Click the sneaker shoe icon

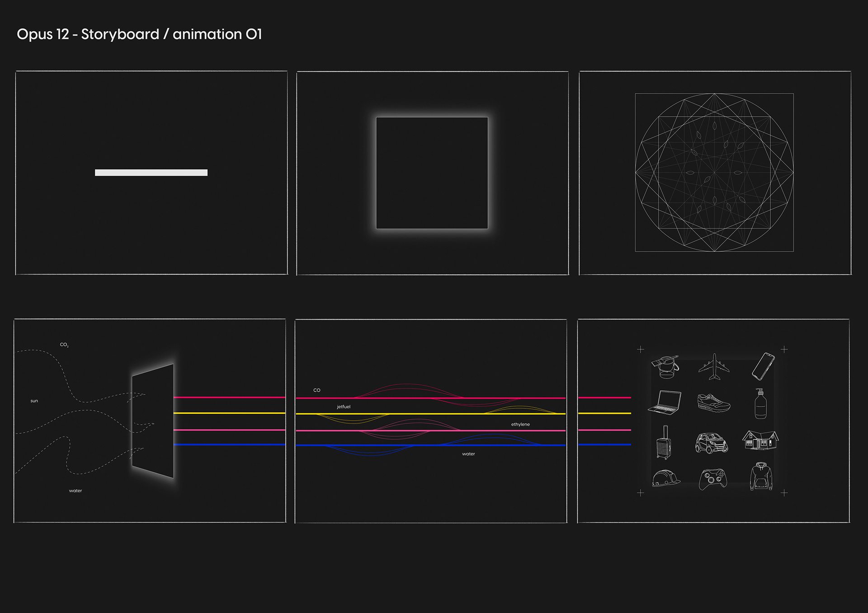[714, 402]
